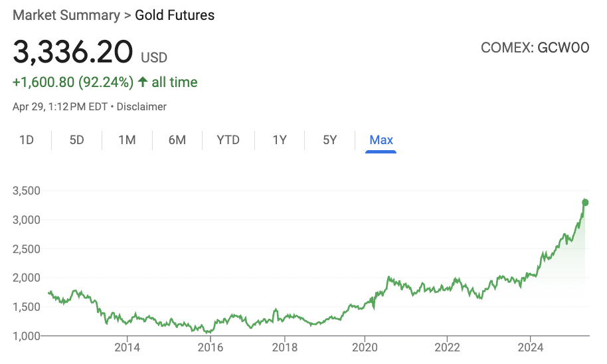Click the green up-arrow change icon

(x=143, y=82)
